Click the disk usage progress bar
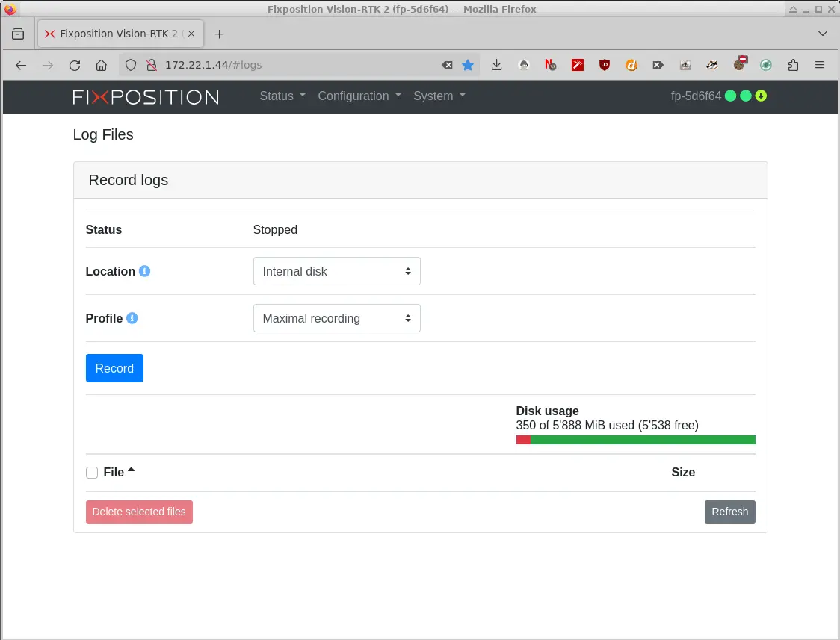This screenshot has width=840, height=640. point(635,440)
